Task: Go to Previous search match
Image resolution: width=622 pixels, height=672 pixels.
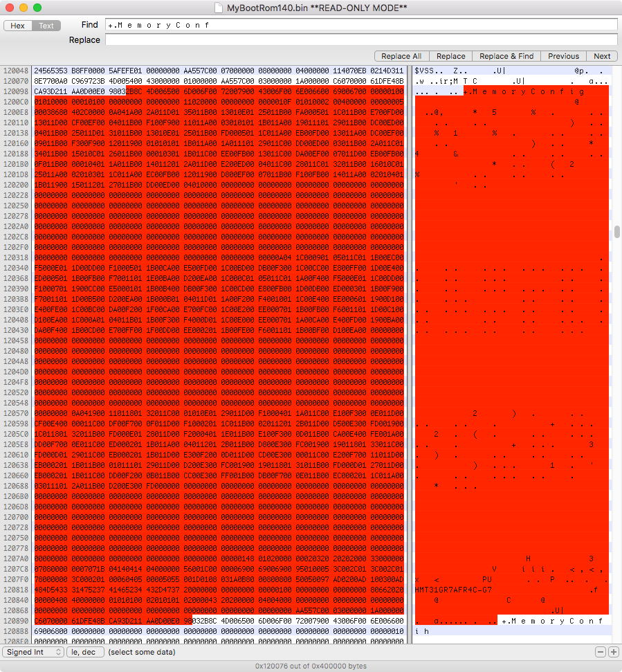Action: tap(563, 56)
